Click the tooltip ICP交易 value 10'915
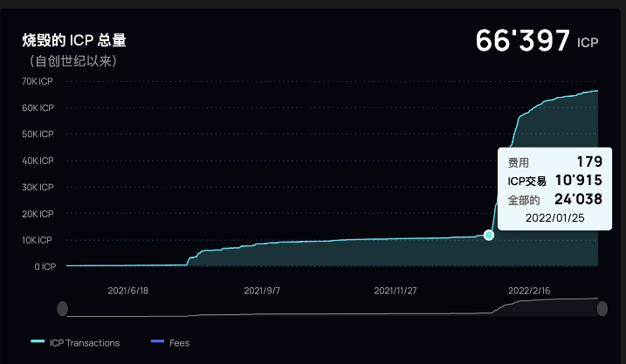Image resolution: width=626 pixels, height=364 pixels. pos(579,181)
